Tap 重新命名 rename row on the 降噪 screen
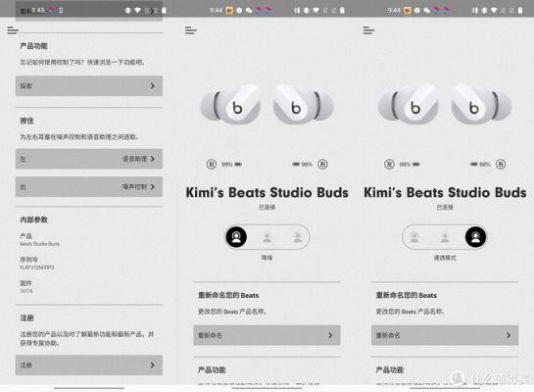 (x=267, y=335)
